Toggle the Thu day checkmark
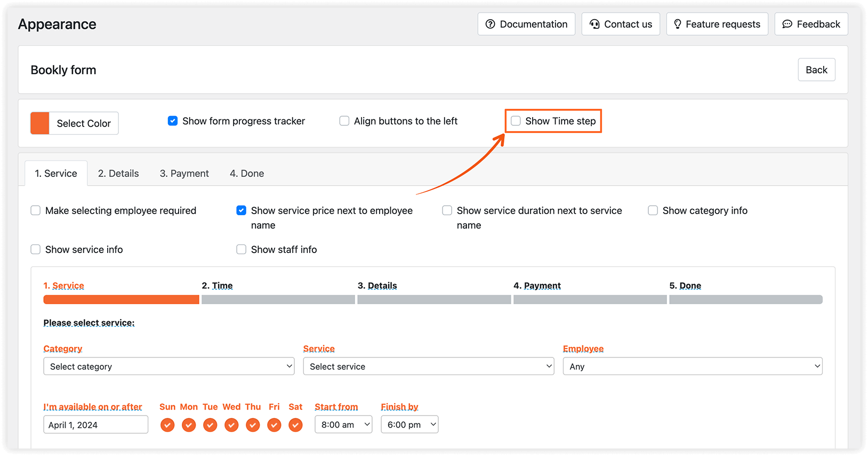Viewport: 868px width, 456px height. pyautogui.click(x=253, y=425)
